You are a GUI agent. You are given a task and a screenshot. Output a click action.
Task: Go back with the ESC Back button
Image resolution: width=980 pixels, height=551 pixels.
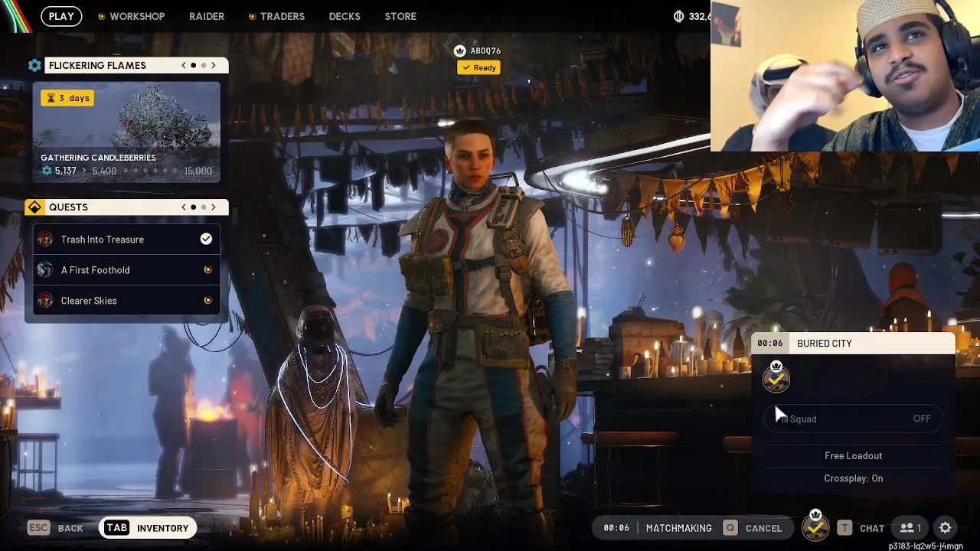55,528
